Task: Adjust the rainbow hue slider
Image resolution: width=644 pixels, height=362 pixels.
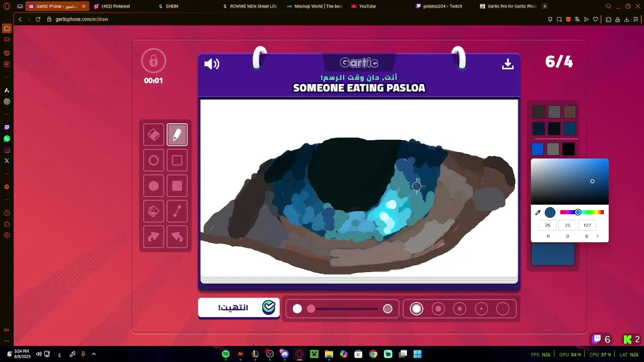Action: 582,212
